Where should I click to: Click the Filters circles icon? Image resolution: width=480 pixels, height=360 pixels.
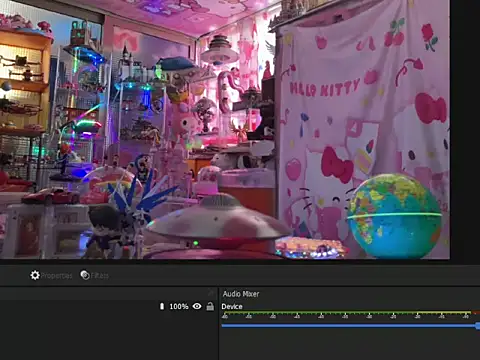85,275
